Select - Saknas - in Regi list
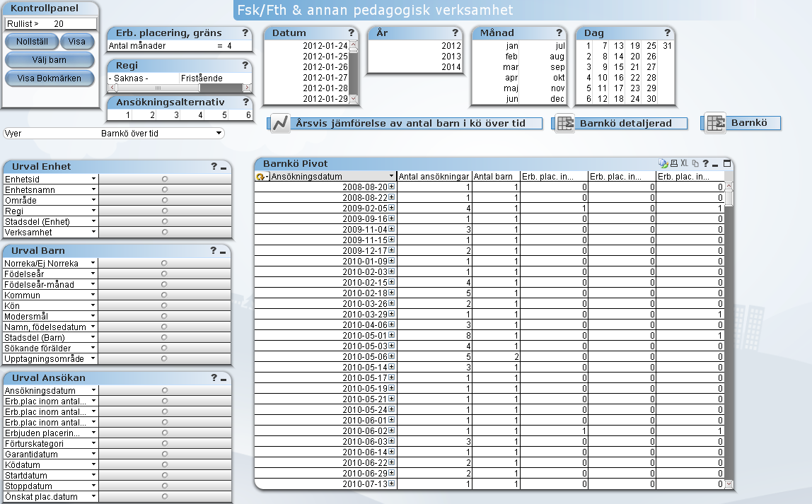Screen dimensions: 812x504 point(144,78)
